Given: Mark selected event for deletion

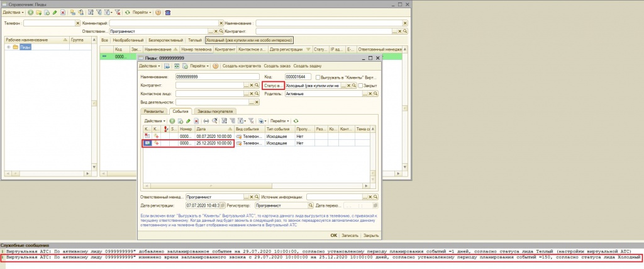Looking at the screenshot, I should coord(196,121).
